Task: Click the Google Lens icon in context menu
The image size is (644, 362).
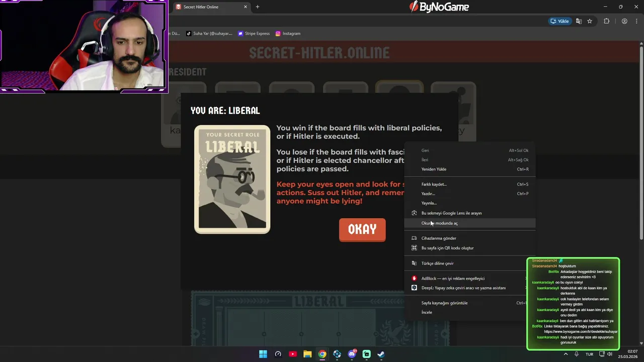Action: (x=414, y=213)
